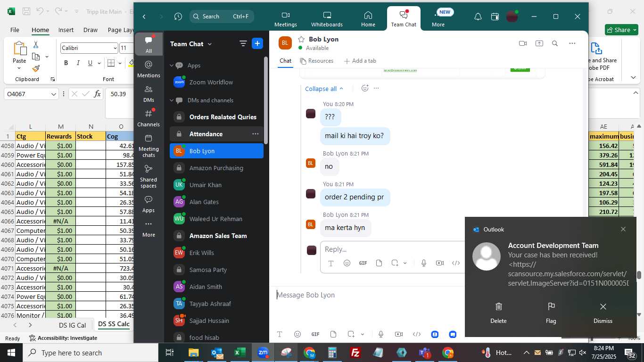Delete email in Outlook notification
Screen dimensions: 644x362
pos(498,313)
